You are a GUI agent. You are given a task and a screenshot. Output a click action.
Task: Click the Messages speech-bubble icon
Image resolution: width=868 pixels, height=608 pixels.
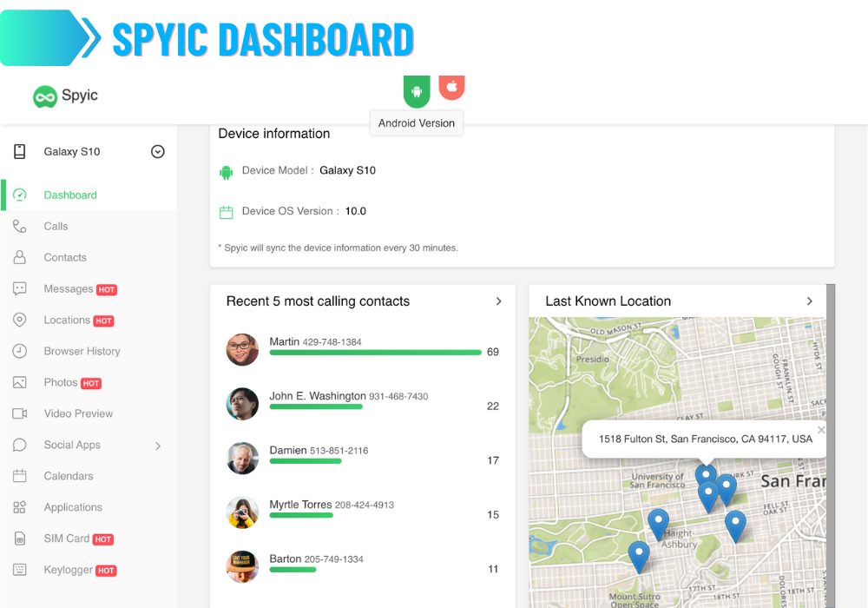coord(19,288)
